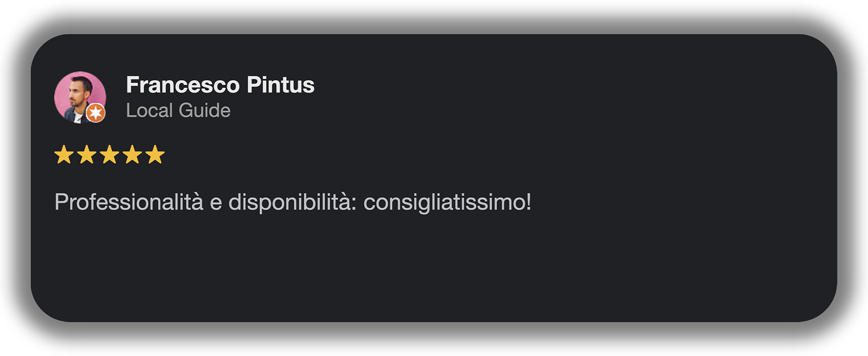
Task: Tap the fifth yellow rating star
Action: tap(155, 155)
